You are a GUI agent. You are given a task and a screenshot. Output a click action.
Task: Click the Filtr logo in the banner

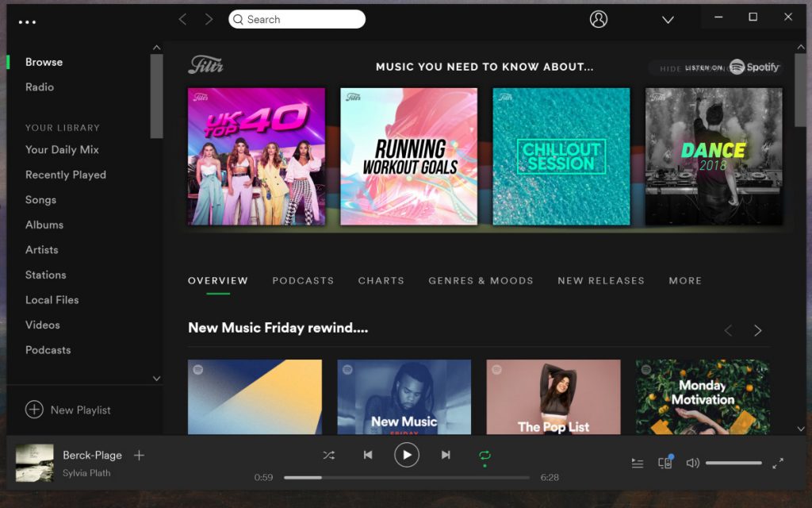pos(205,65)
